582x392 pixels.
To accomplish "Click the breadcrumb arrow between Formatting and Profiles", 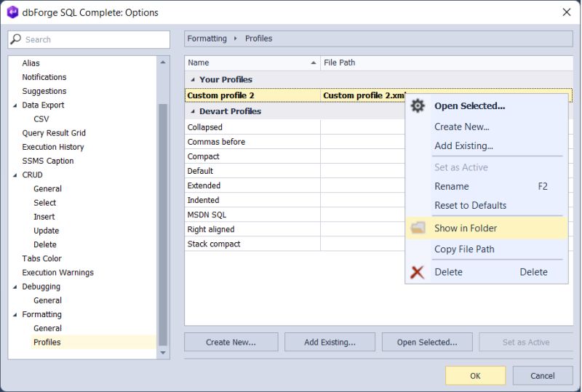I will (x=235, y=39).
